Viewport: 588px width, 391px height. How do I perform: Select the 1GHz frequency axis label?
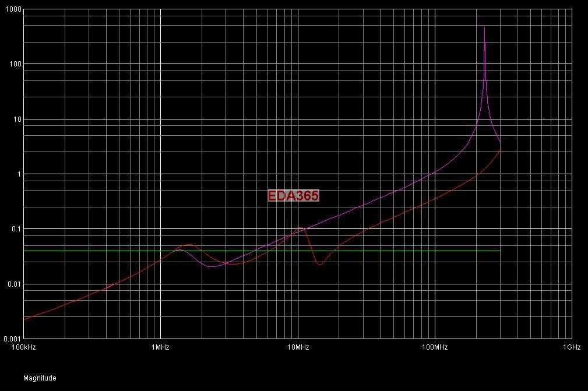click(x=572, y=347)
